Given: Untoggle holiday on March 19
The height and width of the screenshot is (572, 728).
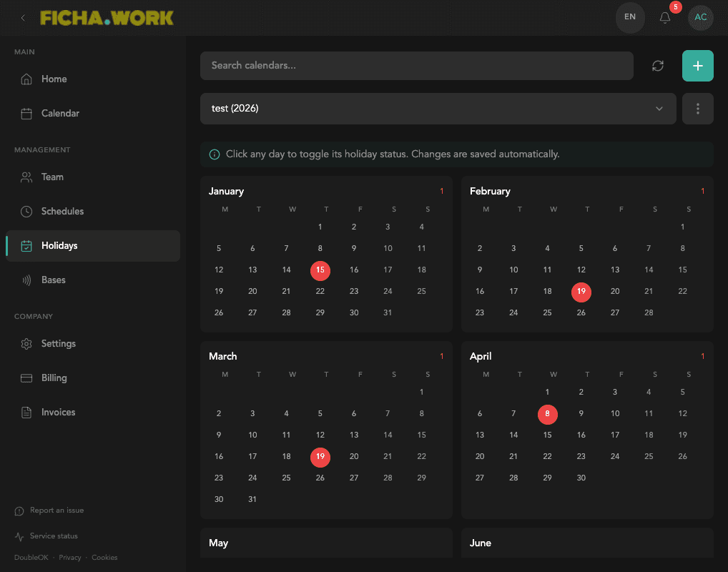Looking at the screenshot, I should click(x=320, y=457).
